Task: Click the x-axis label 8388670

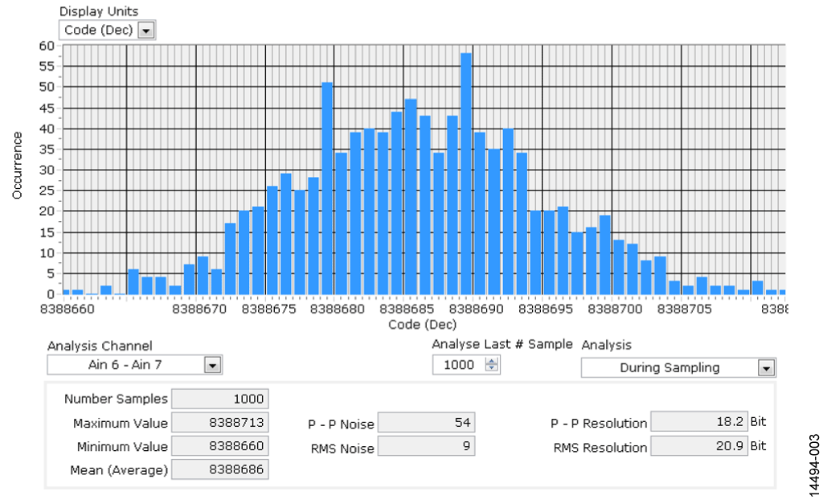Action: (199, 309)
